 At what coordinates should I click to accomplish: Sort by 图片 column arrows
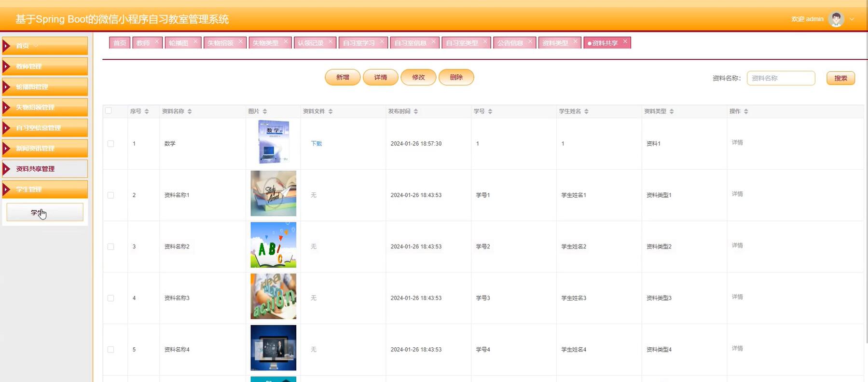[265, 111]
